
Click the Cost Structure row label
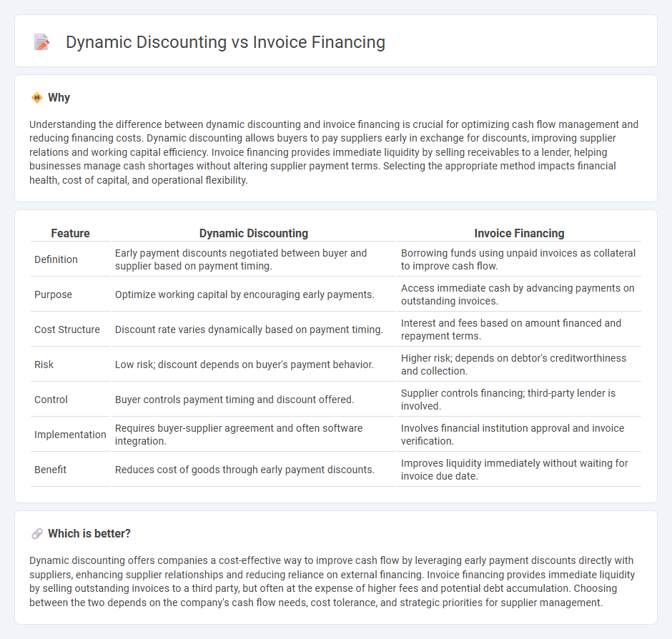point(67,330)
